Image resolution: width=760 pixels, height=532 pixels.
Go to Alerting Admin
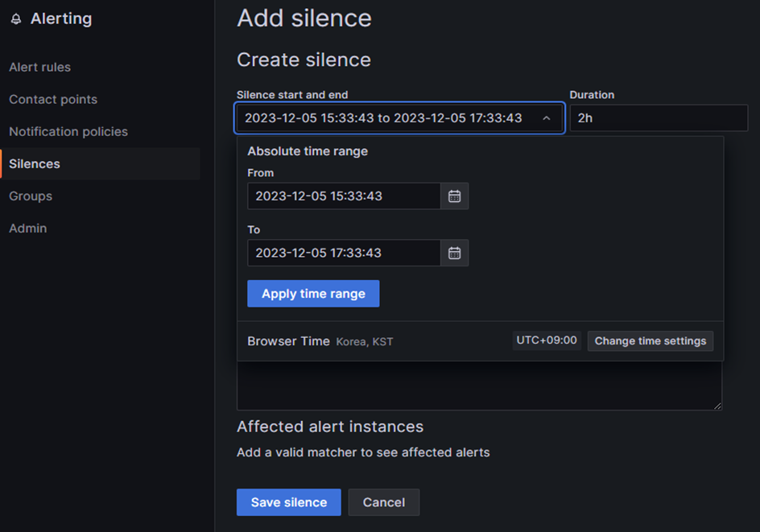tap(27, 229)
